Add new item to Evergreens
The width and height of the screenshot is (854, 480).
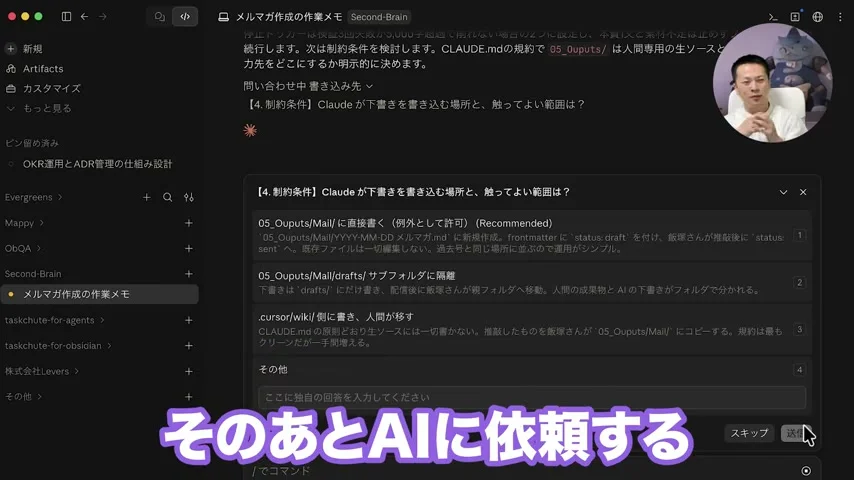(x=147, y=197)
